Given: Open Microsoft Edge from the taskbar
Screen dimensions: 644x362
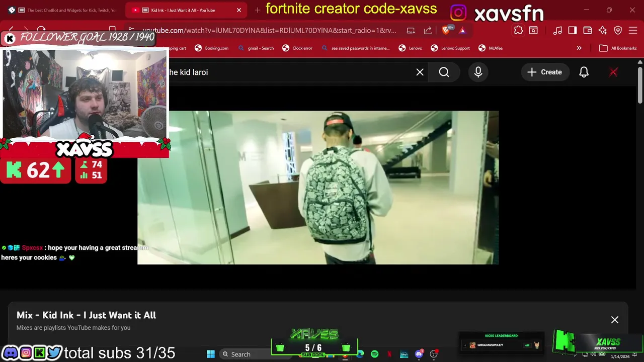Looking at the screenshot, I should (360, 354).
